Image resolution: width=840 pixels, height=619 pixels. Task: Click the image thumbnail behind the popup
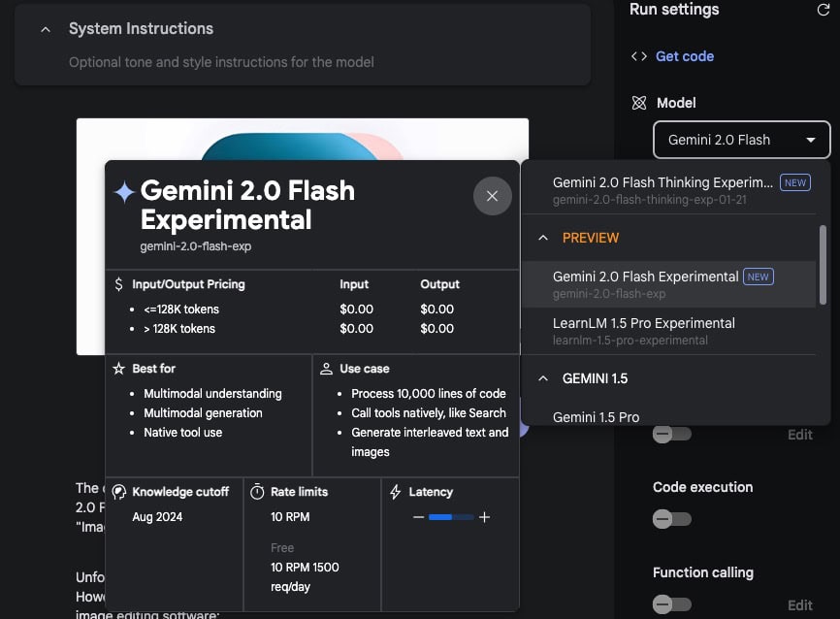pos(302,140)
